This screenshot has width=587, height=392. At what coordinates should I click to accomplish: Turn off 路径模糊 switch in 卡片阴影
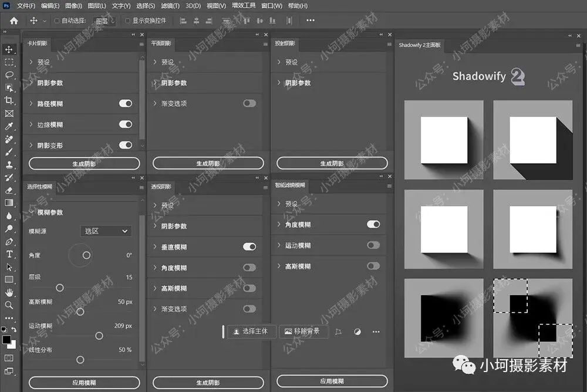[126, 103]
